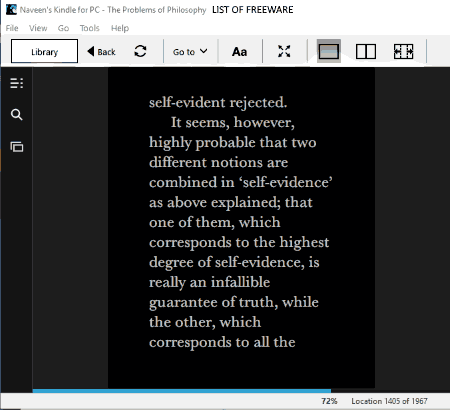The height and width of the screenshot is (410, 450).
Task: Click the Library button
Action: tap(44, 51)
